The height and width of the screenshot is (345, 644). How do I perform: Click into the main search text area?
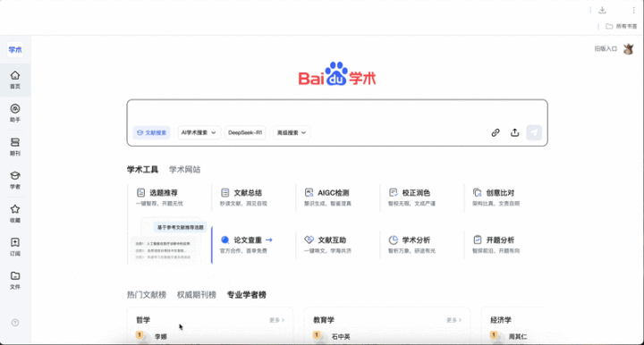click(x=337, y=112)
